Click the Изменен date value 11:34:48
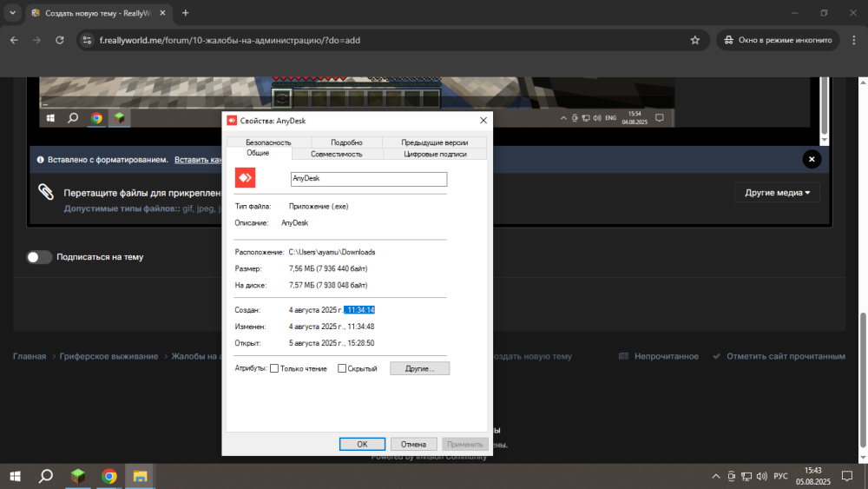 pos(361,327)
